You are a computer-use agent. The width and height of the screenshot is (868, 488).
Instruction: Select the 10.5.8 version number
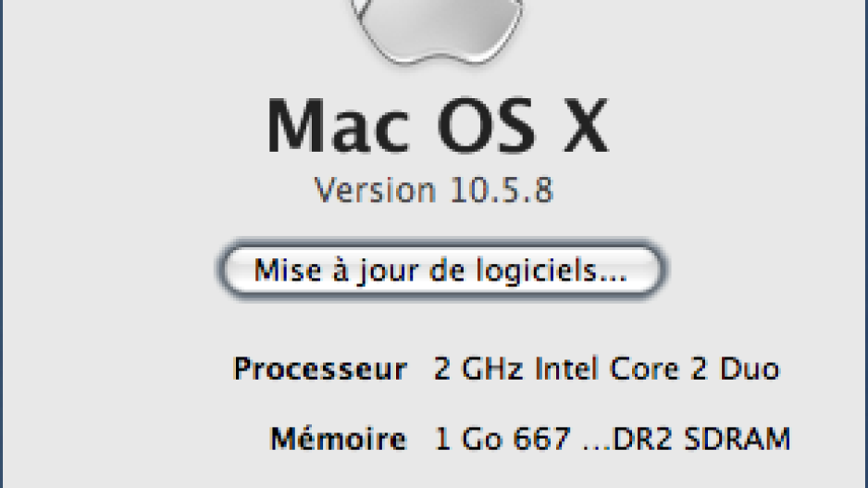click(x=502, y=190)
